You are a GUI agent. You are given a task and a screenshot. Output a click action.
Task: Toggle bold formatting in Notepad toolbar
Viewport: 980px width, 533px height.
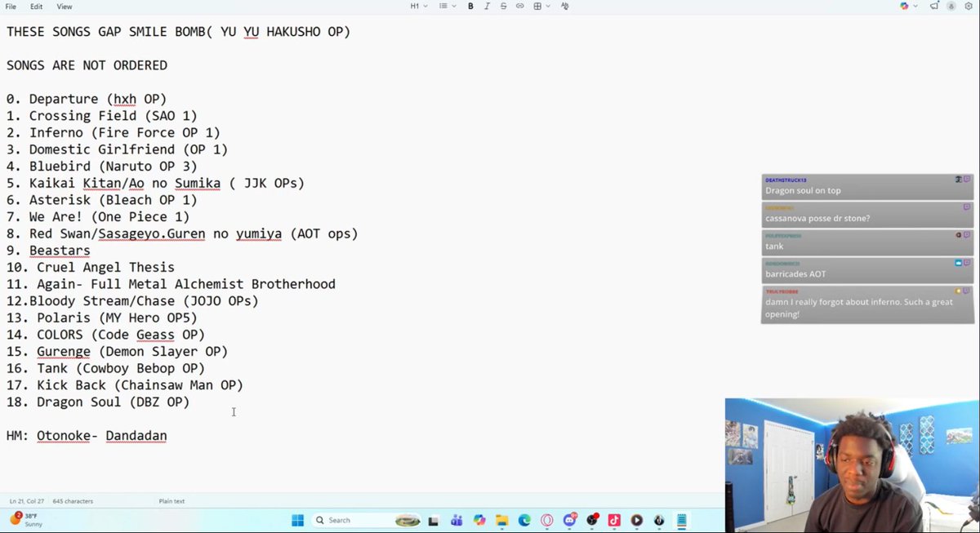(470, 7)
